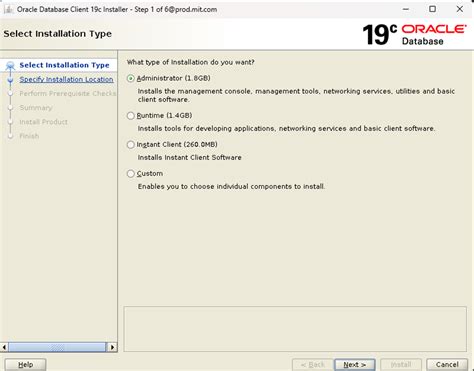The image size is (474, 371).
Task: Minimize the installer window
Action: (406, 9)
